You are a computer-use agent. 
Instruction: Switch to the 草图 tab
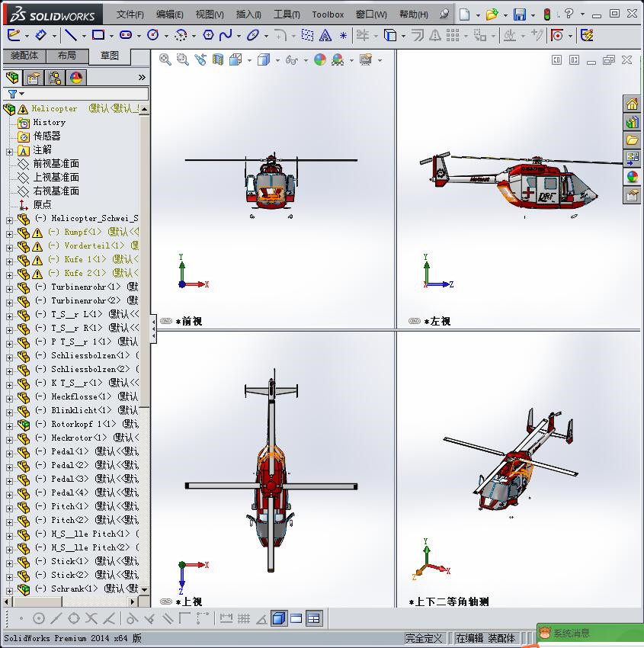click(x=110, y=56)
